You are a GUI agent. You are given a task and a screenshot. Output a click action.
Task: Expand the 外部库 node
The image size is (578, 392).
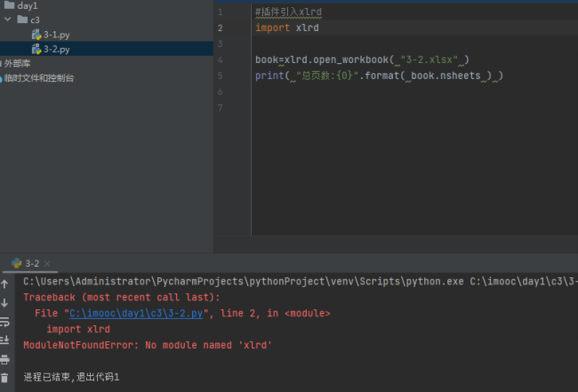pyautogui.click(x=17, y=64)
